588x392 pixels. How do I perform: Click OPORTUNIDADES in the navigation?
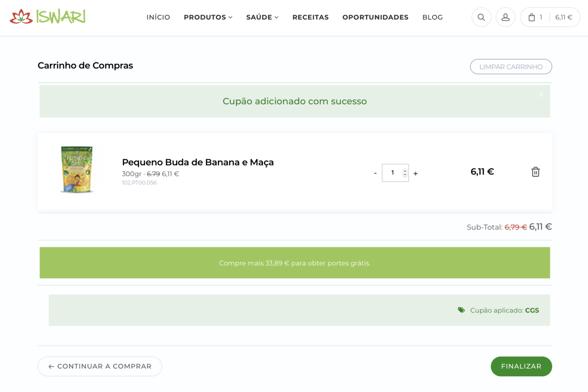[375, 17]
